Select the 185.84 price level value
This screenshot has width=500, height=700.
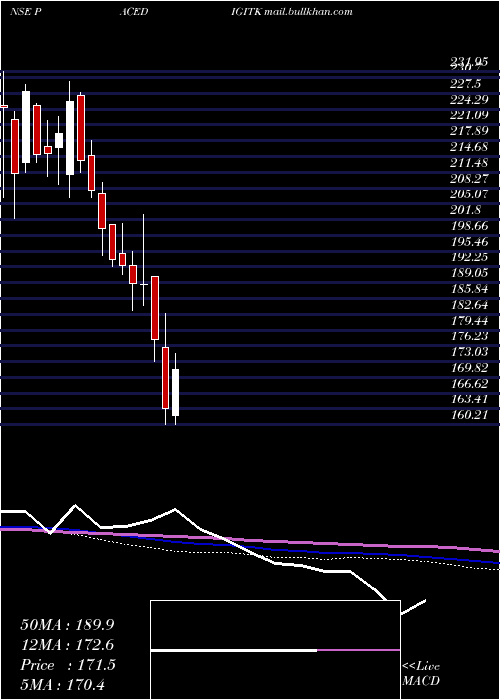tap(469, 289)
